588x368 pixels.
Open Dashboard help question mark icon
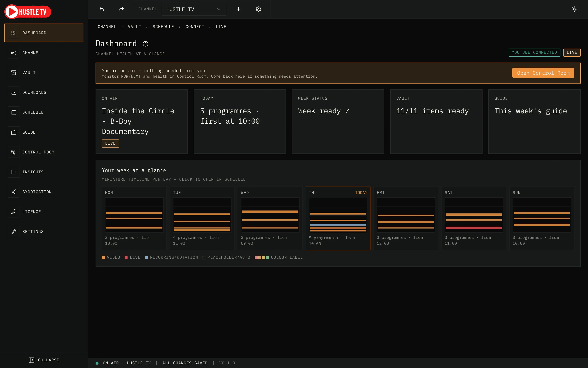click(145, 44)
